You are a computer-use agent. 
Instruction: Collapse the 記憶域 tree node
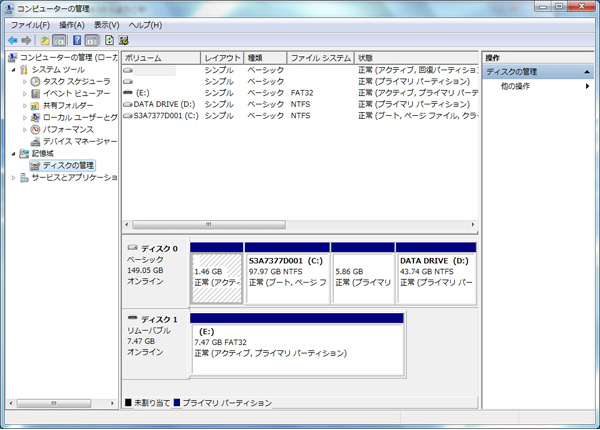[x=13, y=153]
